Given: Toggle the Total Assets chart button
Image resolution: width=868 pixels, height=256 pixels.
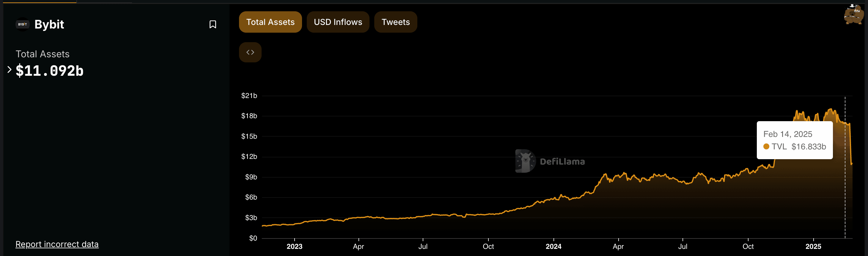Looking at the screenshot, I should [270, 22].
